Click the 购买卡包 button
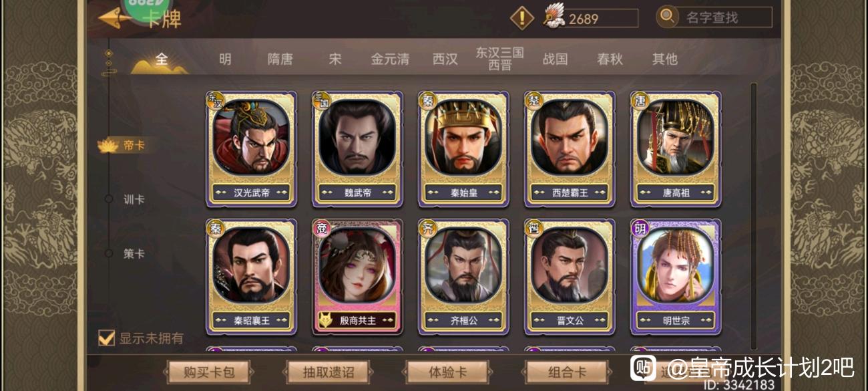Viewport: 868px width, 391px height. point(209,372)
